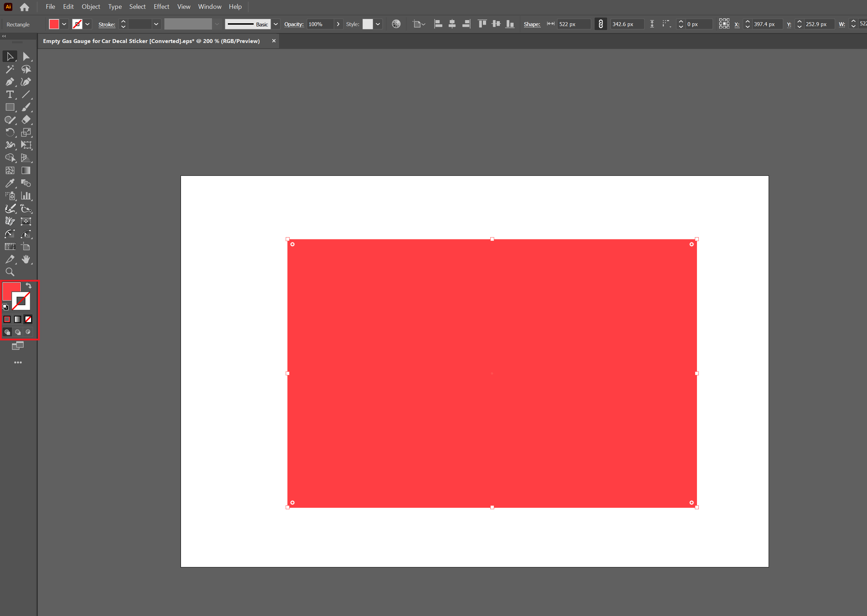Select the Magic Wand tool
Image resolution: width=867 pixels, height=616 pixels.
click(x=10, y=69)
